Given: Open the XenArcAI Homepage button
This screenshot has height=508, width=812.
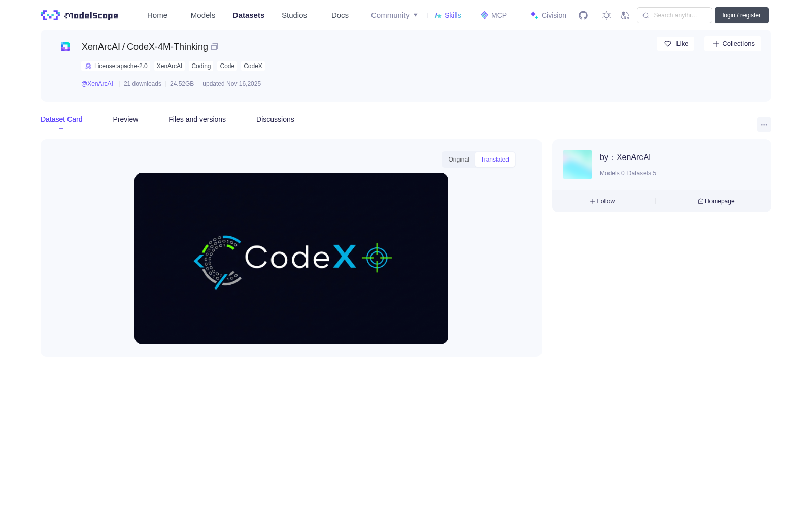Looking at the screenshot, I should pyautogui.click(x=716, y=201).
